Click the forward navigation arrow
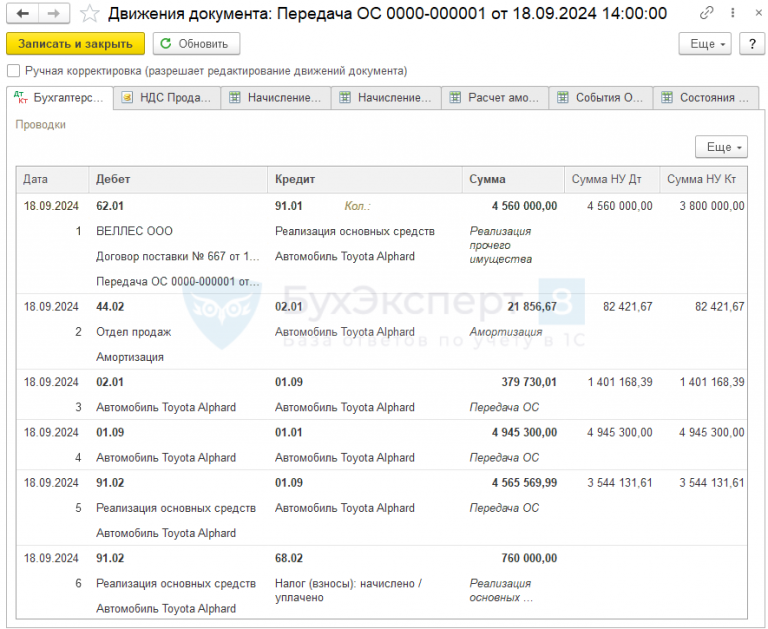 coord(54,14)
